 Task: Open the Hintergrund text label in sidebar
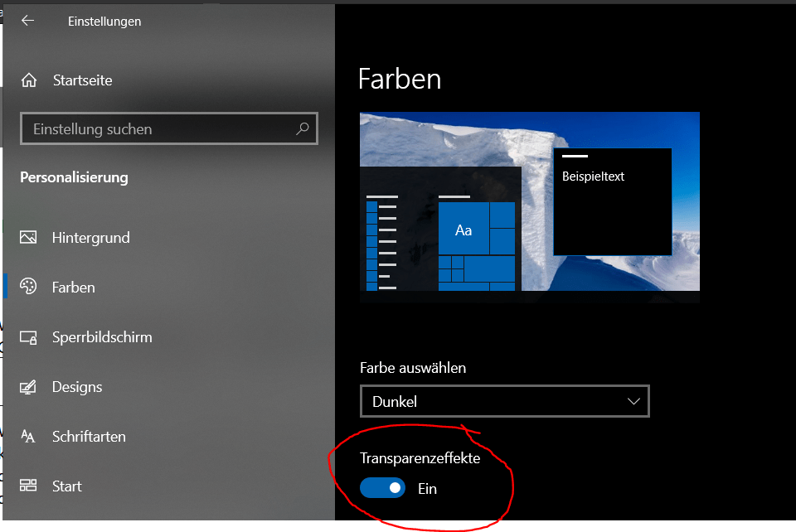[x=90, y=238]
